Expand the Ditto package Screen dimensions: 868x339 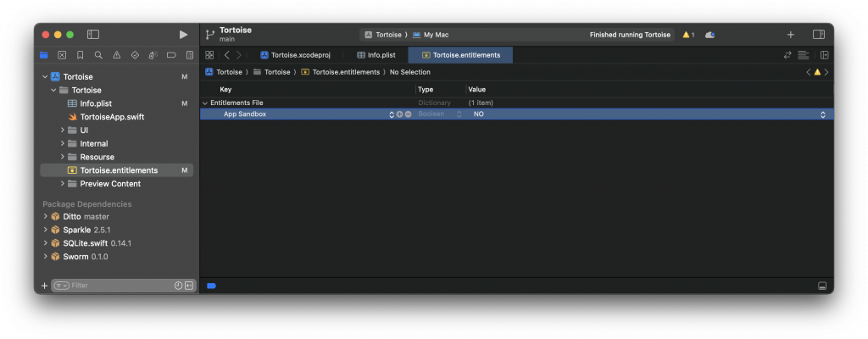tap(46, 217)
